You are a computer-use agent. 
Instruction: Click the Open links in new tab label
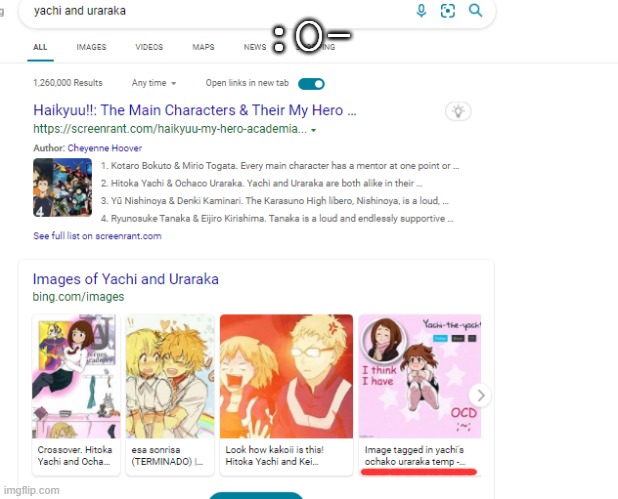pyautogui.click(x=247, y=83)
